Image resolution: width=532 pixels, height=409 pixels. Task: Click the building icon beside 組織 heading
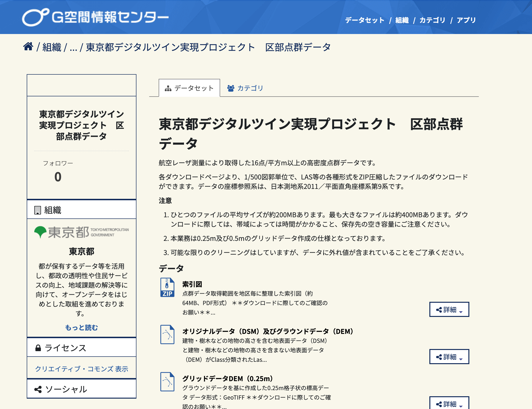[x=38, y=210]
